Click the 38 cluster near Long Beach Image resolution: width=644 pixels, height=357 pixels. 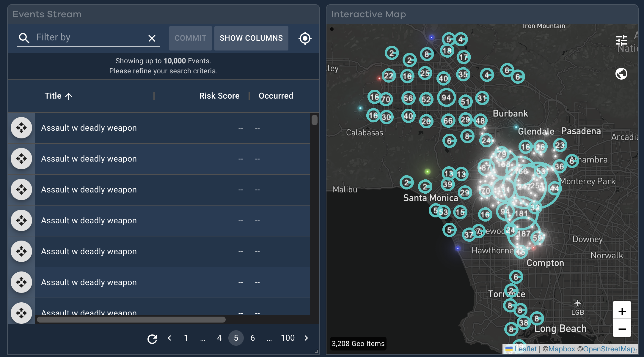(524, 323)
